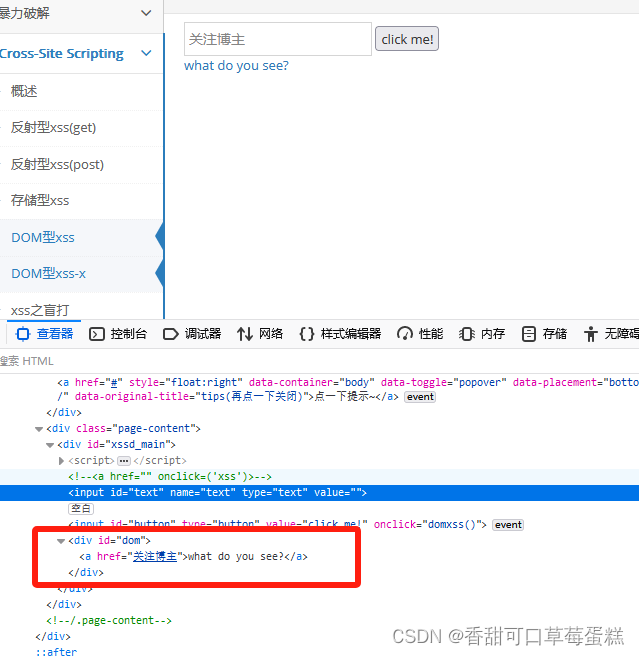Collapse the Cross-Site Scripting menu chevron
The height and width of the screenshot is (656, 639).
[x=146, y=54]
